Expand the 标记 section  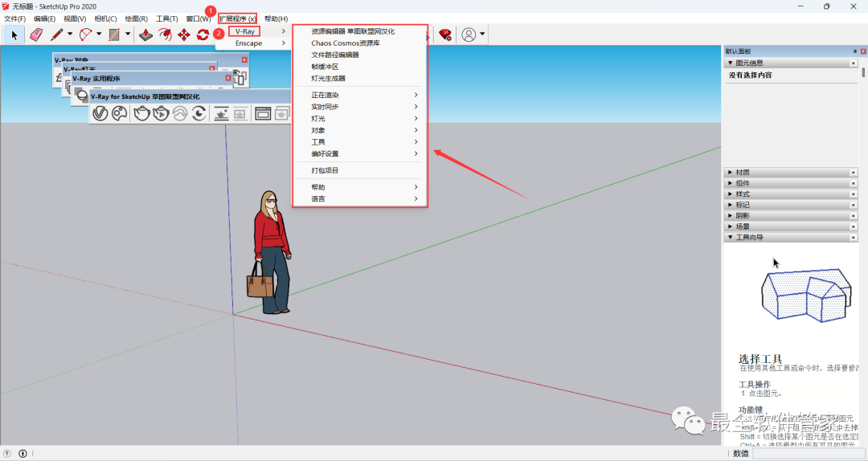click(x=730, y=205)
